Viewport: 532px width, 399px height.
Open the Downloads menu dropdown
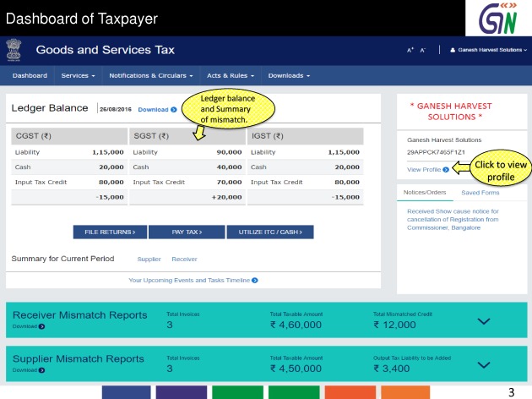click(289, 76)
